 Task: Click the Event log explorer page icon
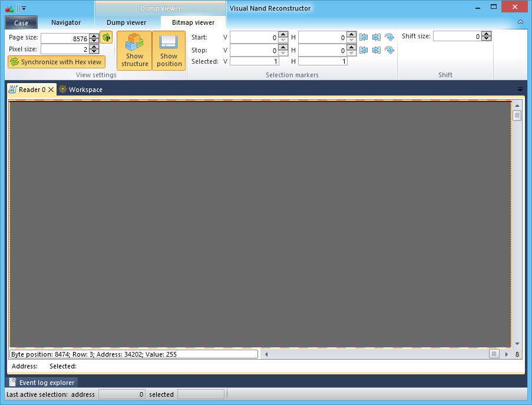click(12, 382)
